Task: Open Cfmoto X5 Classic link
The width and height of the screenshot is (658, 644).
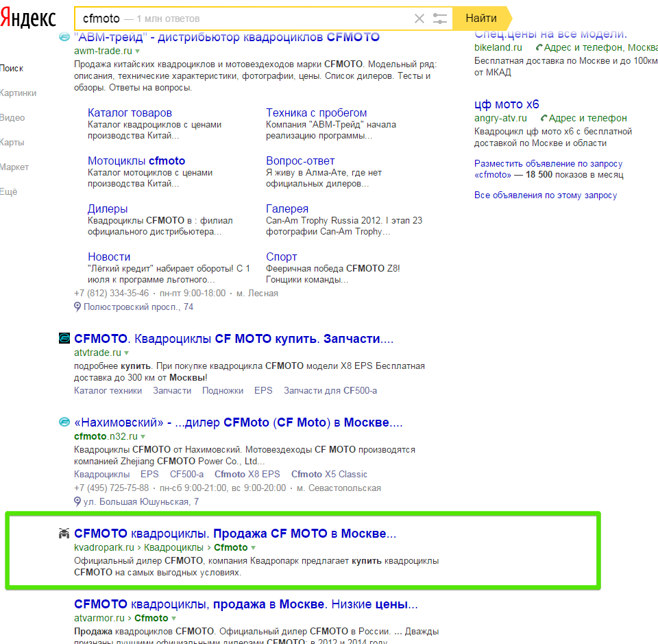Action: coord(330,474)
